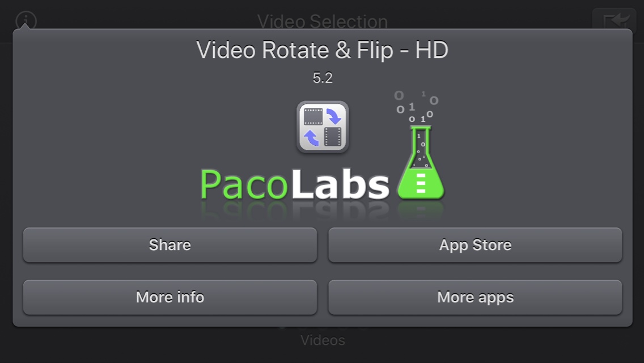Viewport: 644px width, 363px height.
Task: Click the import arrow icon at top right
Action: pyautogui.click(x=615, y=20)
